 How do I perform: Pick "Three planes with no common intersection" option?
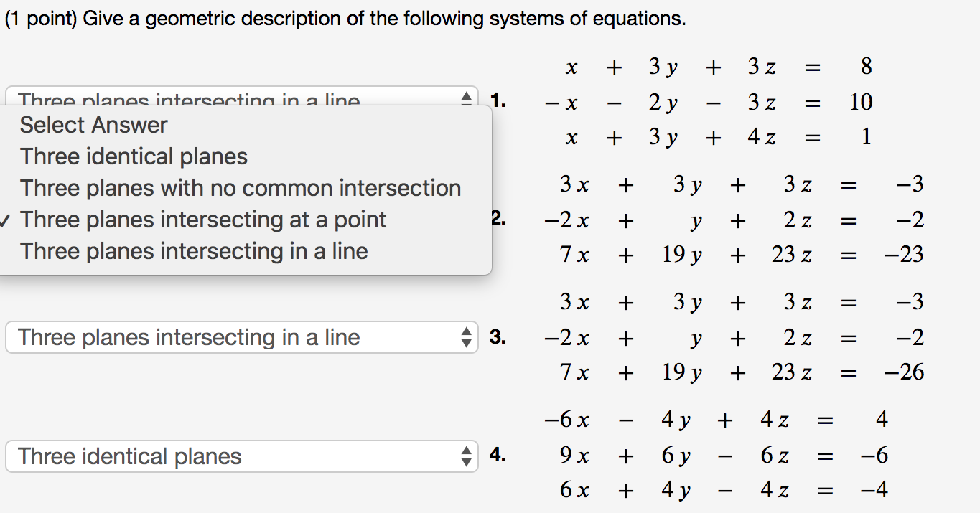pyautogui.click(x=240, y=187)
